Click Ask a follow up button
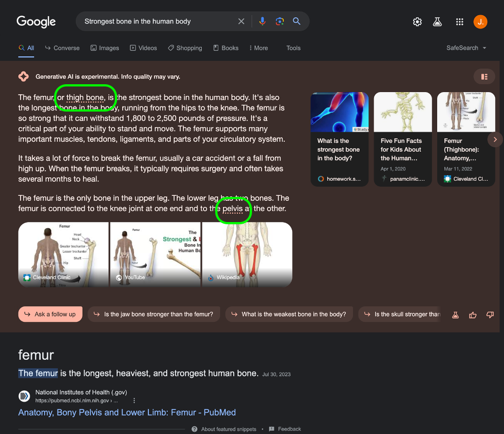This screenshot has width=504, height=434. point(50,314)
